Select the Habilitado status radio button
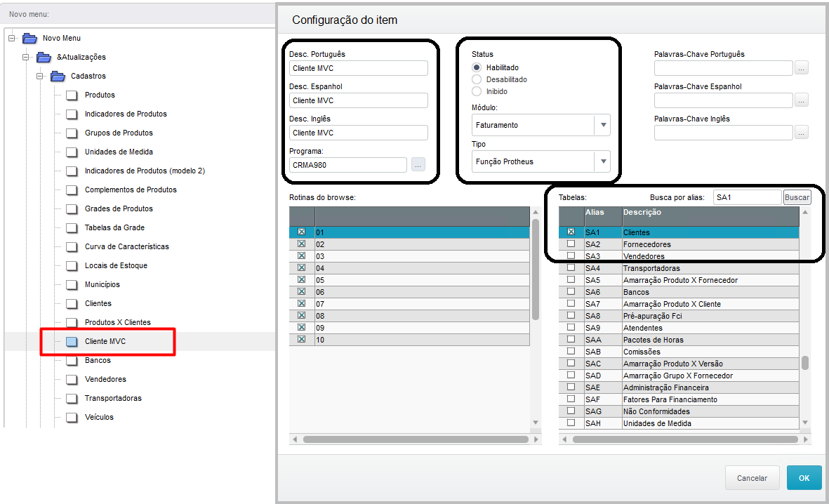Image resolution: width=829 pixels, height=504 pixels. click(x=477, y=67)
